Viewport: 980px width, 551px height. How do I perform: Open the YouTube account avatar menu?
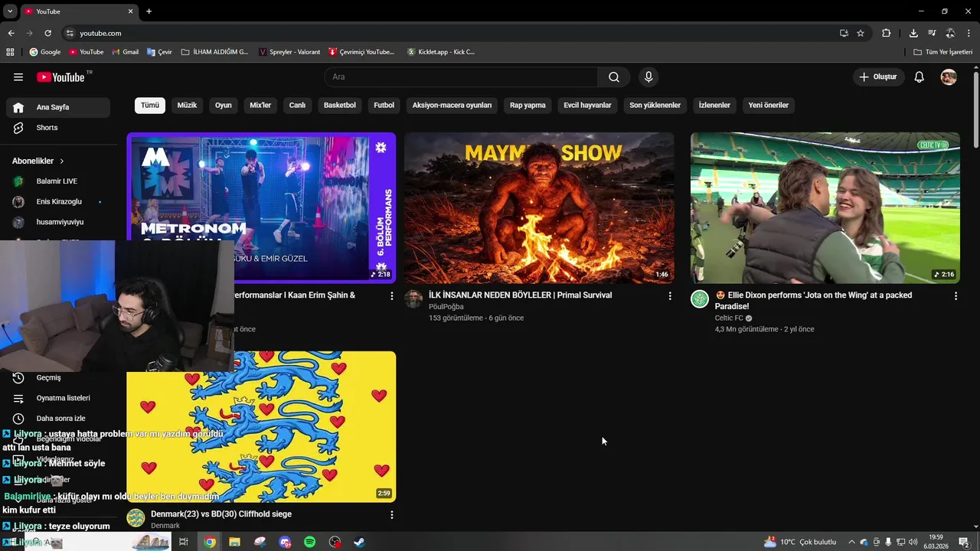click(949, 77)
